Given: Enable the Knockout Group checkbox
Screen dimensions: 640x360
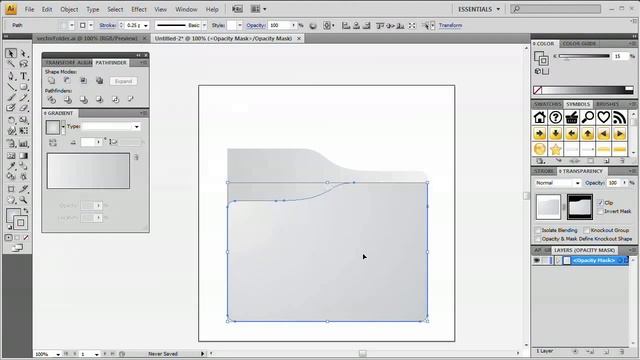Looking at the screenshot, I should click(587, 230).
